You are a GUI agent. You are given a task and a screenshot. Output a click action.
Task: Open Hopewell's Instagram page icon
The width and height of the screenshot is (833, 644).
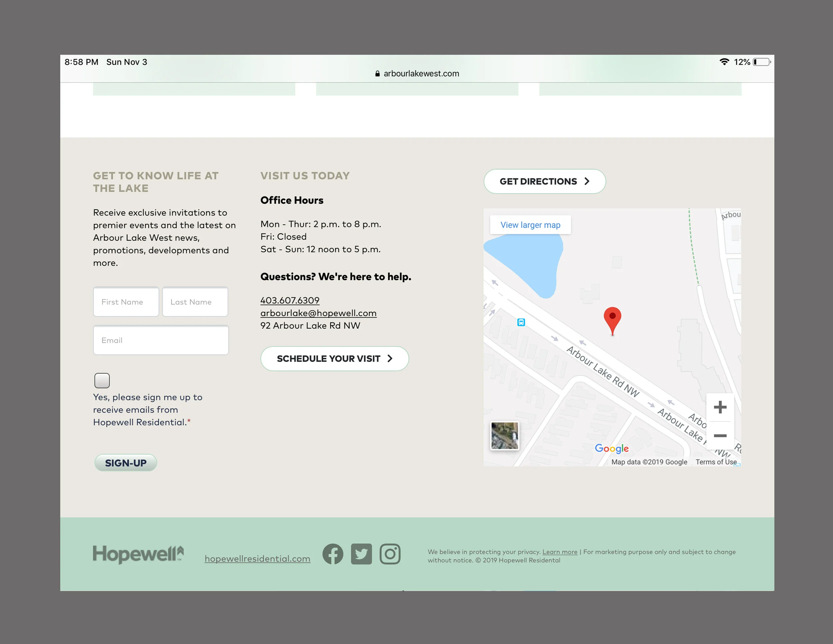[390, 554]
